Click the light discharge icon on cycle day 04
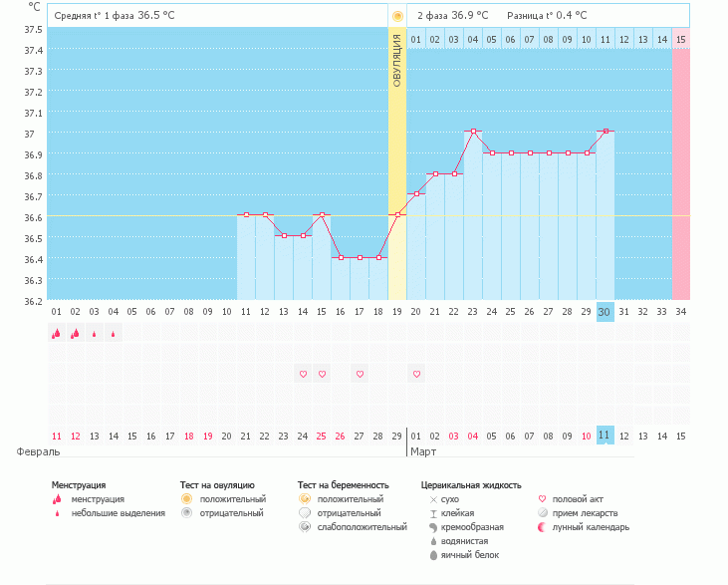 (113, 335)
